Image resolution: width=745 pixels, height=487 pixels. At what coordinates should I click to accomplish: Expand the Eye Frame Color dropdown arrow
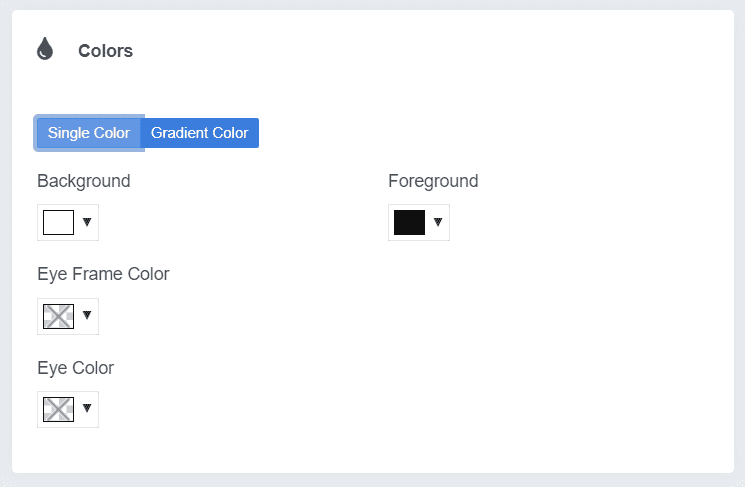tap(87, 315)
